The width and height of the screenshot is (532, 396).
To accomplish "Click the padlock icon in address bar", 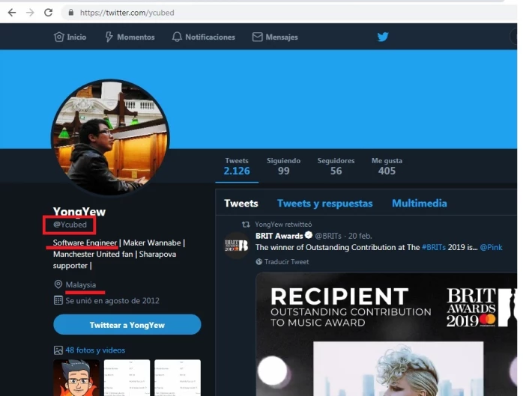I will (x=71, y=13).
